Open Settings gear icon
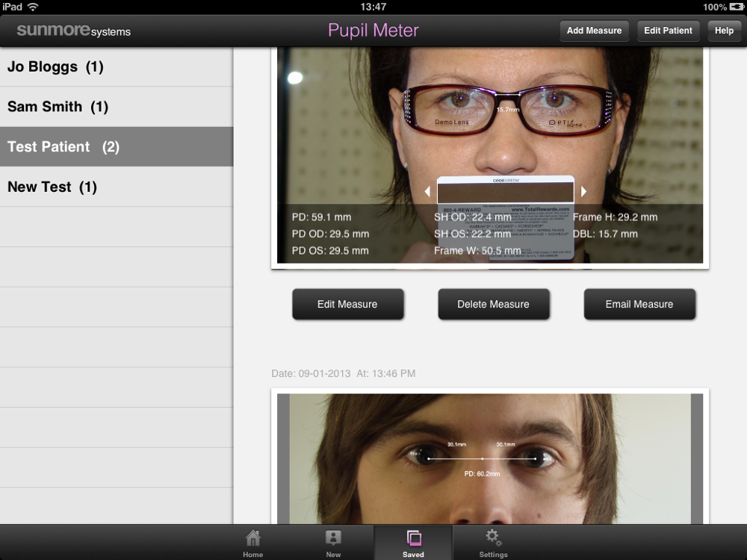Screen dimensions: 747x560 click(x=493, y=539)
